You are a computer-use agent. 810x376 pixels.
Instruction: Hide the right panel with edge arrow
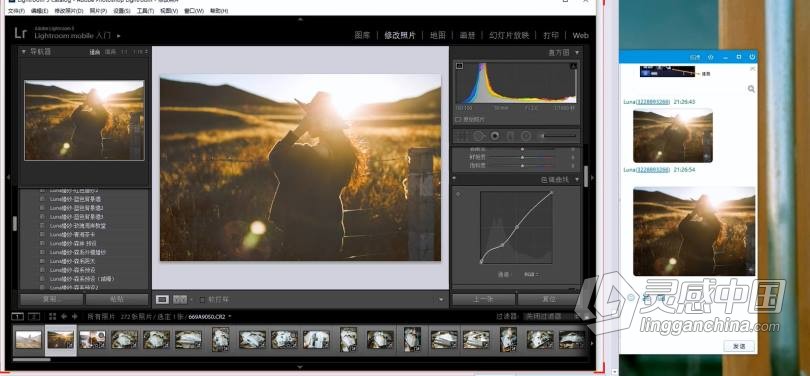(592, 177)
